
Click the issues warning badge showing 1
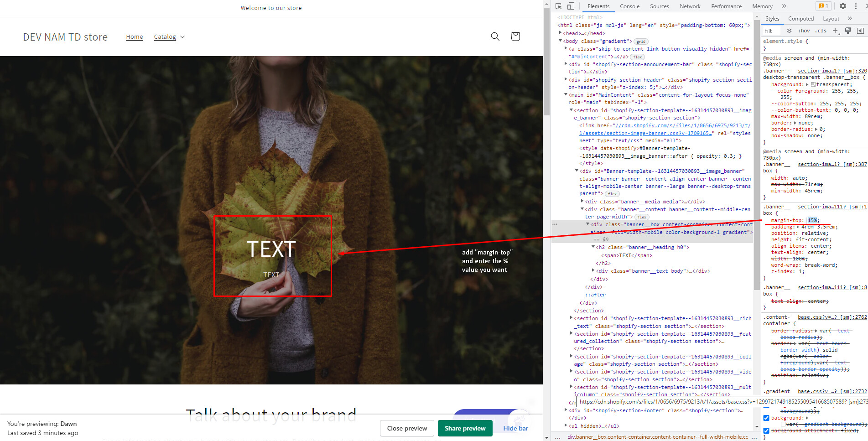(x=824, y=6)
